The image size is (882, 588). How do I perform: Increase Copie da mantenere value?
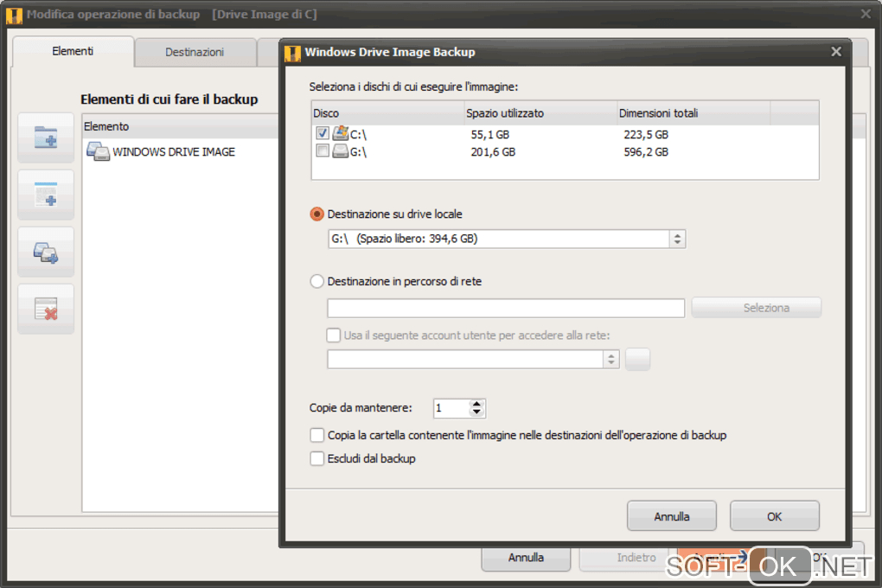[476, 404]
